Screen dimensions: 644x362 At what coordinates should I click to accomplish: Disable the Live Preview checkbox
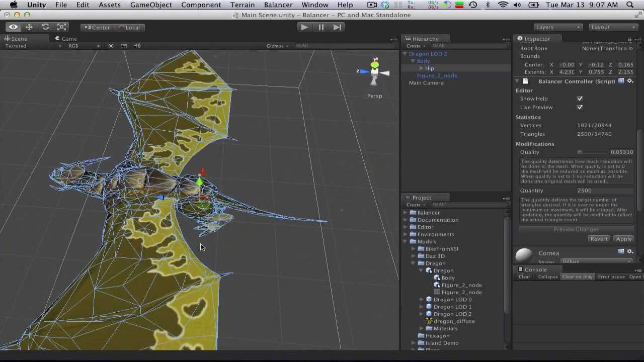click(x=580, y=107)
